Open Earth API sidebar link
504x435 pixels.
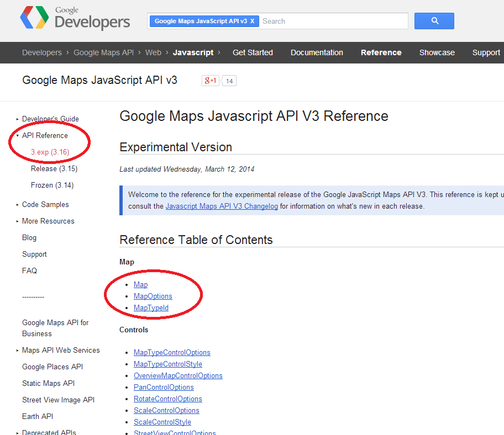click(x=37, y=416)
